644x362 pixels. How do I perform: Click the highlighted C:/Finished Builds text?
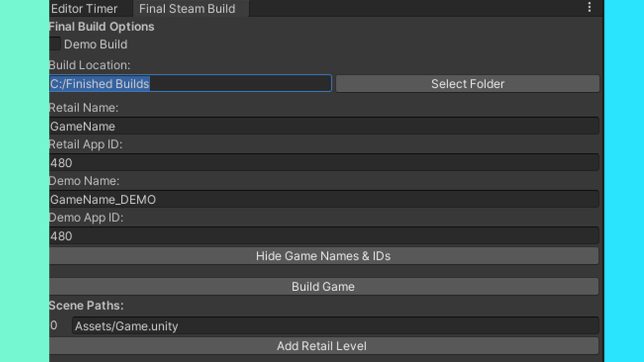[x=99, y=84]
